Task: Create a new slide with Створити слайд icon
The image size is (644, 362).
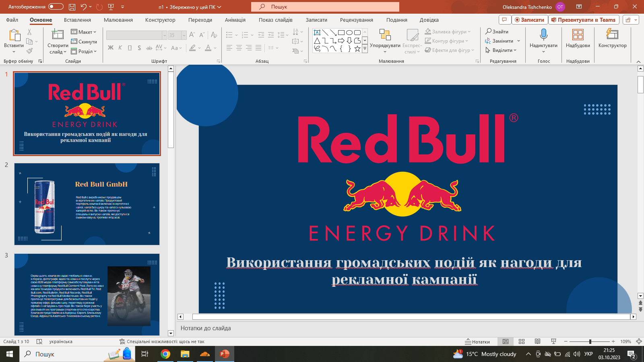Action: [x=58, y=35]
